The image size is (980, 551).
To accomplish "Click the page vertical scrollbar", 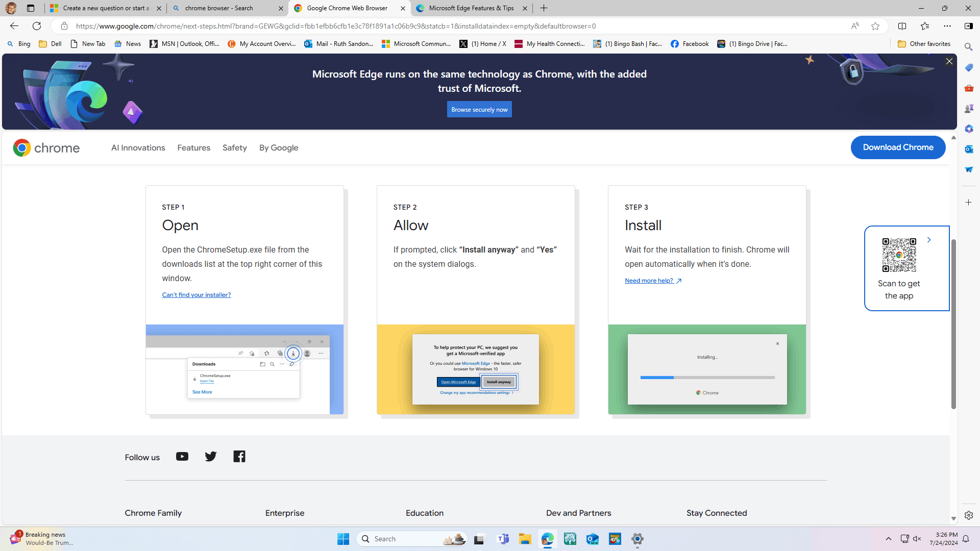I will coord(953,323).
